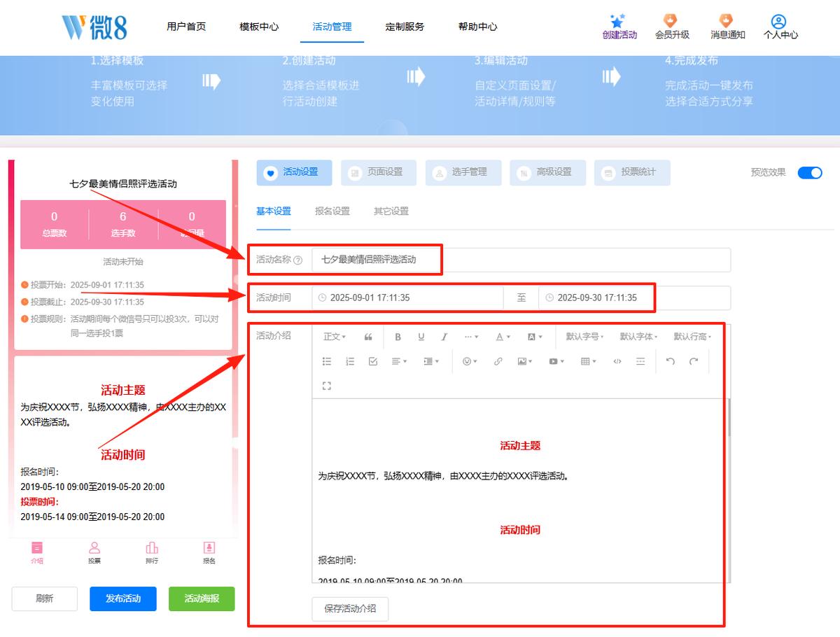
Task: Open the 报名设置 sub-tab
Action: (332, 211)
